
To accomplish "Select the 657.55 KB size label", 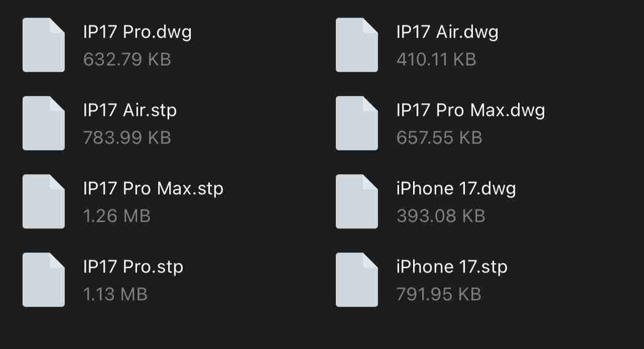I will (439, 137).
